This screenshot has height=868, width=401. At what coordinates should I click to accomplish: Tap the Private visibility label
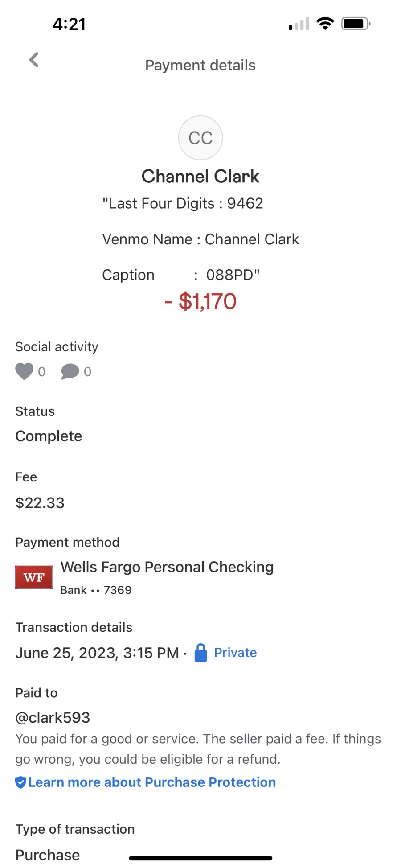coord(235,653)
